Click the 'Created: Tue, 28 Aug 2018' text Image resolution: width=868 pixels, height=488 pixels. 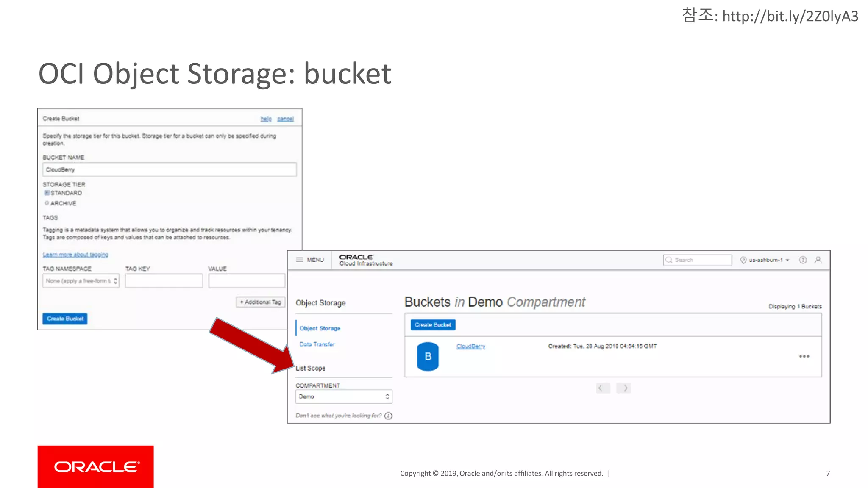click(x=602, y=346)
